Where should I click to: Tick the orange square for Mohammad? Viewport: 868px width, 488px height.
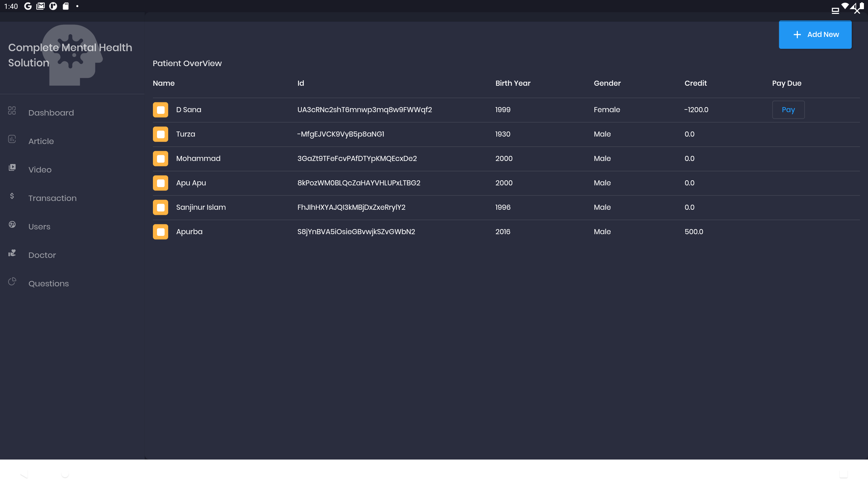(x=160, y=159)
